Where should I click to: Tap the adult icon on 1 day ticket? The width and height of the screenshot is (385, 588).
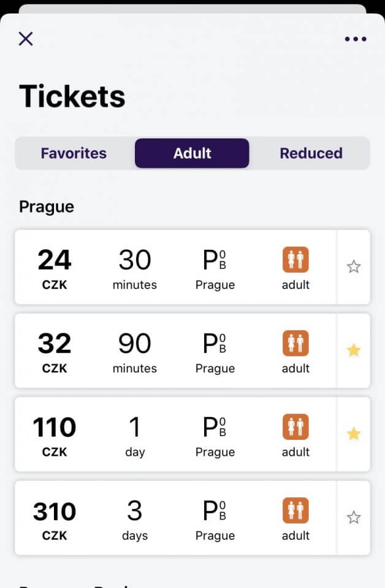(x=295, y=427)
